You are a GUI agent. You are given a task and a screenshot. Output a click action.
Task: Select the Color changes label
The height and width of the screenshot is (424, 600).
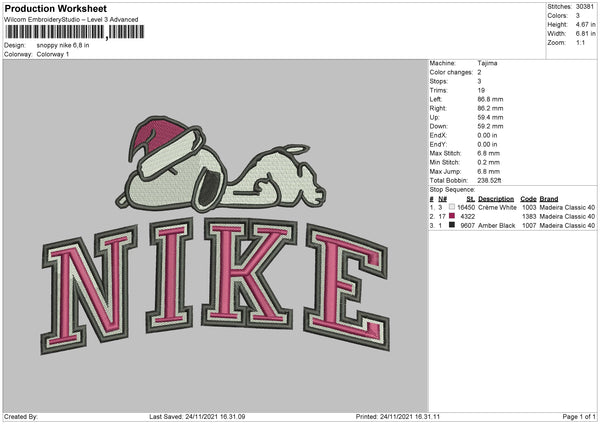point(451,72)
